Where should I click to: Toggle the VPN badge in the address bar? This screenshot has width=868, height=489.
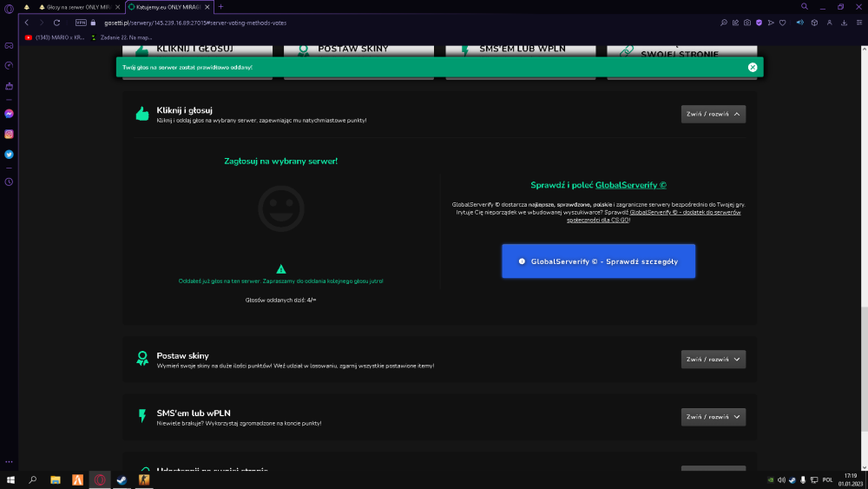[81, 23]
